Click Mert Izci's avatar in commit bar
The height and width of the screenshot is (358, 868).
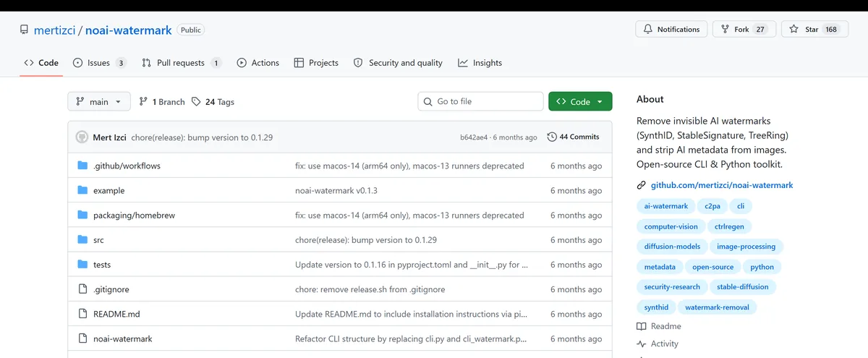click(81, 137)
